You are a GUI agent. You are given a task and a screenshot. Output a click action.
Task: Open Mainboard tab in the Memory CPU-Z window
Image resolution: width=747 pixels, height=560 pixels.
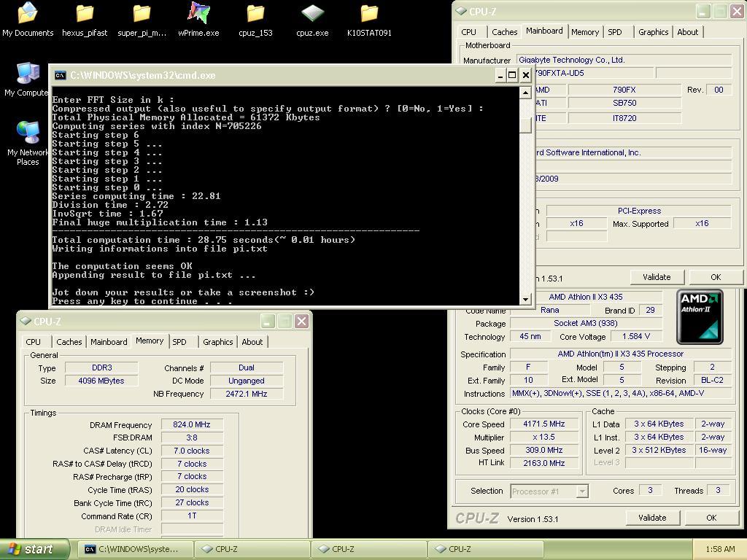tap(109, 342)
